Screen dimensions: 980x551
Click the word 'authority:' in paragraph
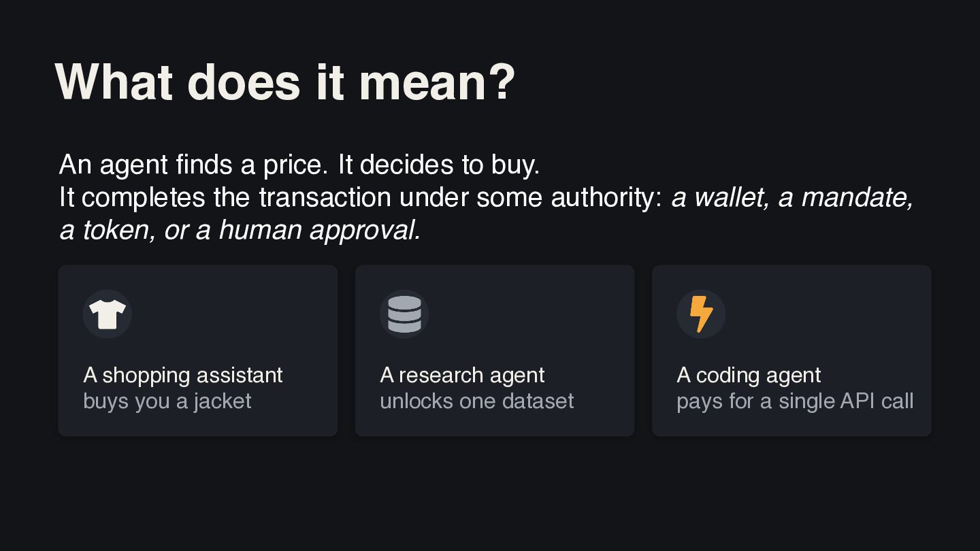pyautogui.click(x=607, y=197)
